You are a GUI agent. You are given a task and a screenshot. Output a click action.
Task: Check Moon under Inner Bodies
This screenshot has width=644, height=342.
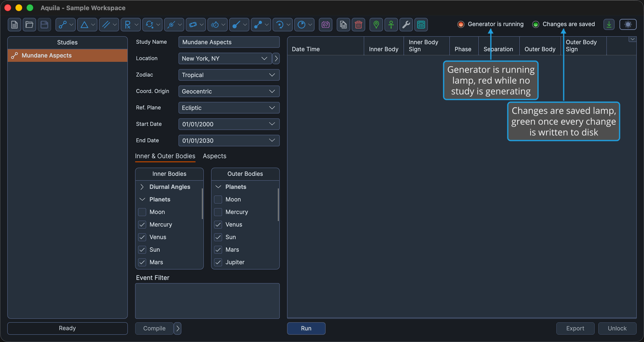click(x=142, y=212)
